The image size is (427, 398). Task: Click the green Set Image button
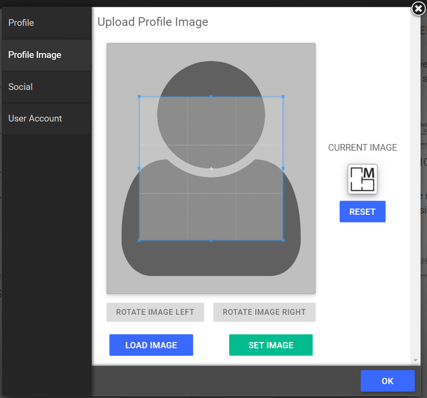tap(271, 345)
